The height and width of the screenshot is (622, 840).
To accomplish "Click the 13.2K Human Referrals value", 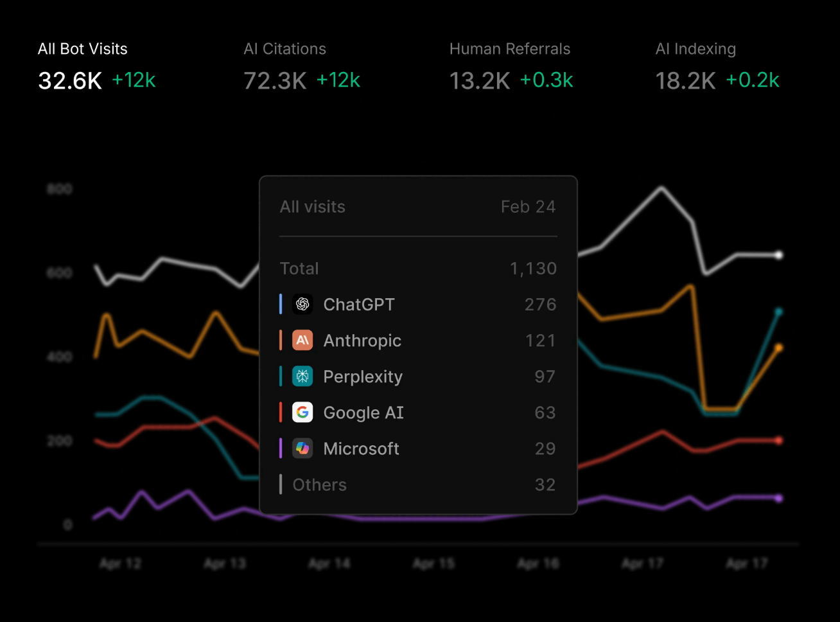I will click(480, 81).
